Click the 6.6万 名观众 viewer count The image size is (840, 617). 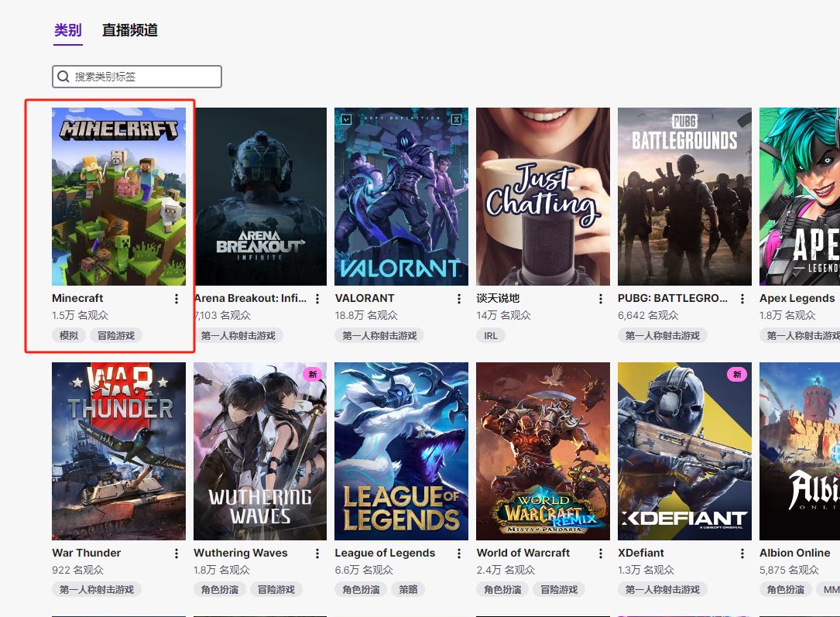click(x=364, y=570)
